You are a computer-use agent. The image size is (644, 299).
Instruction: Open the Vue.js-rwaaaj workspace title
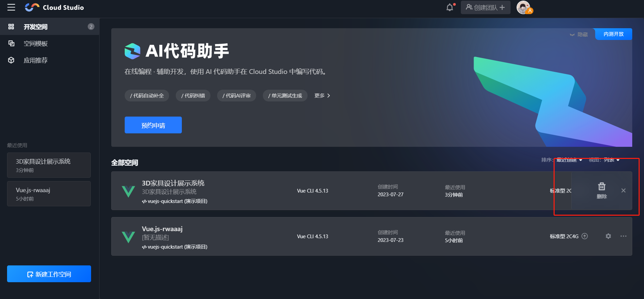coord(162,229)
